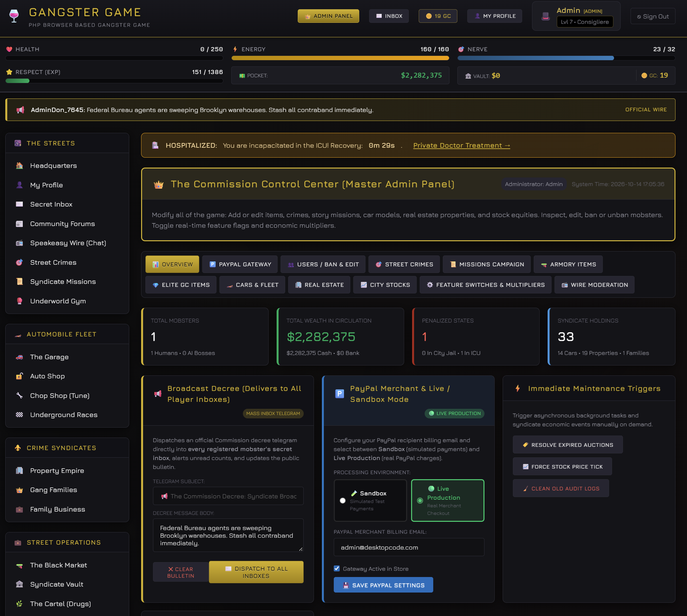This screenshot has width=687, height=616.
Task: Open Headquarters from the sidebar house icon
Action: click(19, 166)
